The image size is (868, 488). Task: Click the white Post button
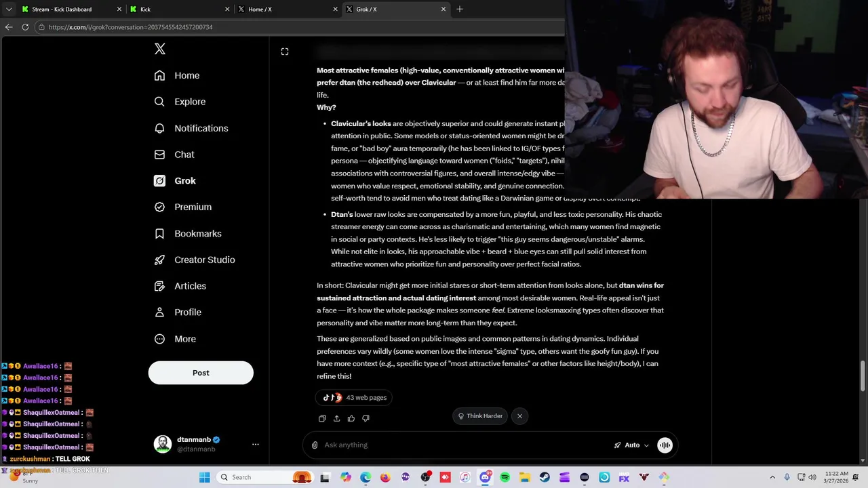coord(201,373)
